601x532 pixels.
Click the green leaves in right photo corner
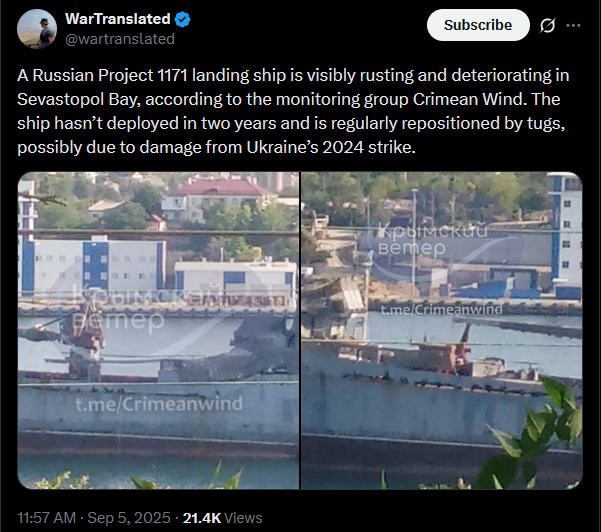click(x=537, y=437)
